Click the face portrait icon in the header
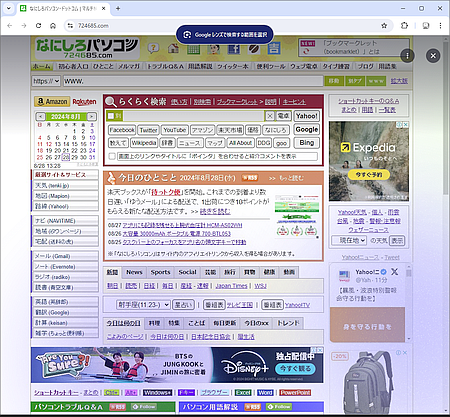Image resolution: width=450 pixels, height=417 pixels. click(x=214, y=49)
